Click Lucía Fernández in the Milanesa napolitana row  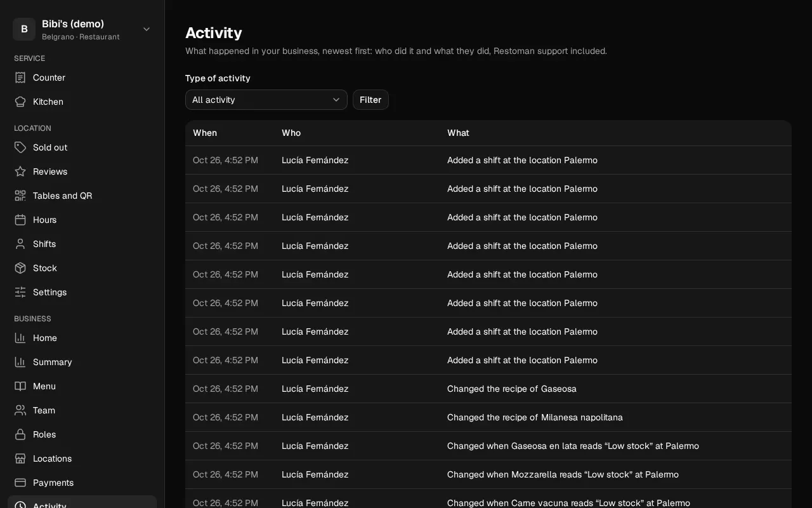click(x=315, y=417)
